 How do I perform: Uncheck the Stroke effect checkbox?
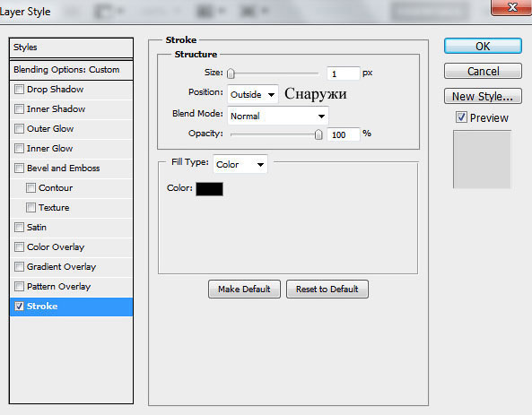(x=20, y=307)
